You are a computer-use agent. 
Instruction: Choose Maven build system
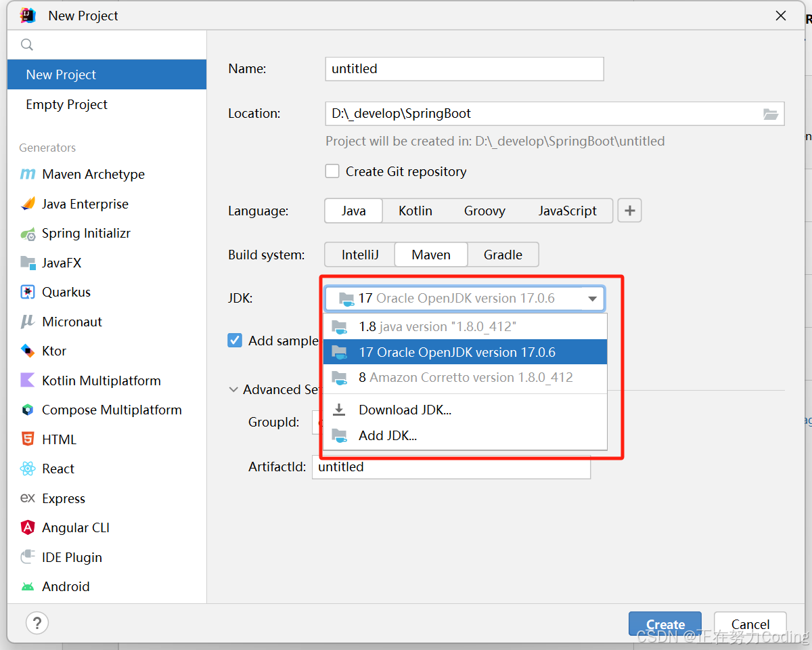pyautogui.click(x=431, y=255)
